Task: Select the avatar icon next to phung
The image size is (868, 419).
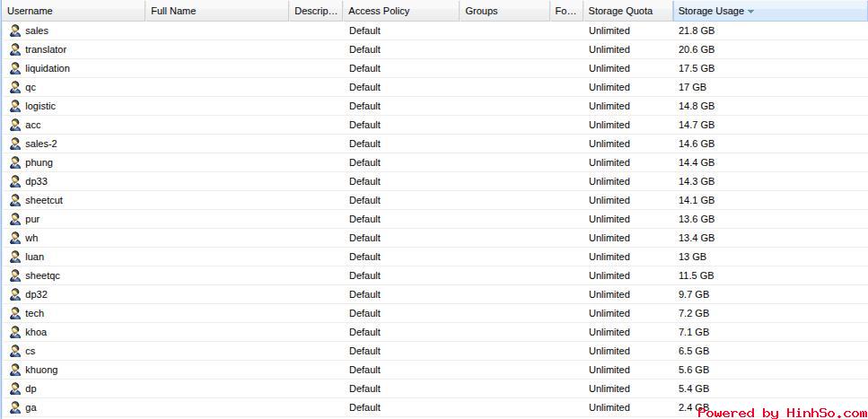Action: click(x=15, y=162)
